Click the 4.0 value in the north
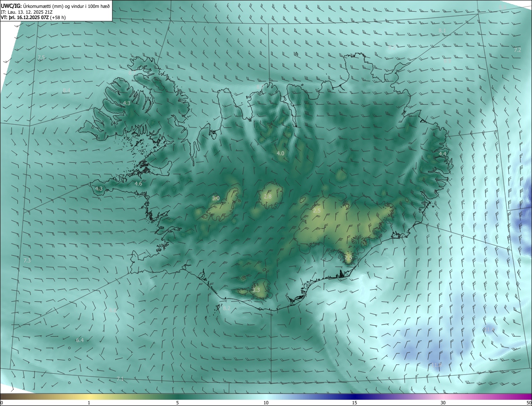532x406 pixels. [281, 153]
